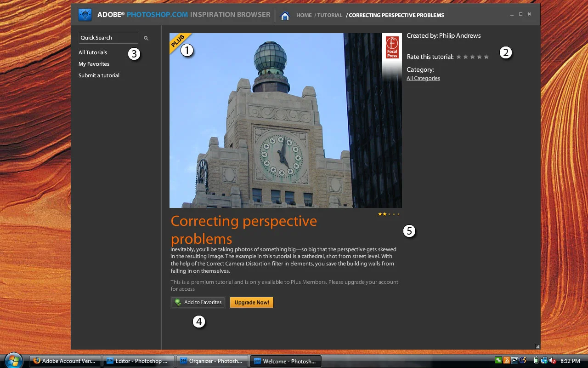Minimize the Inspiration Browser window
This screenshot has height=368, width=588.
pyautogui.click(x=512, y=15)
